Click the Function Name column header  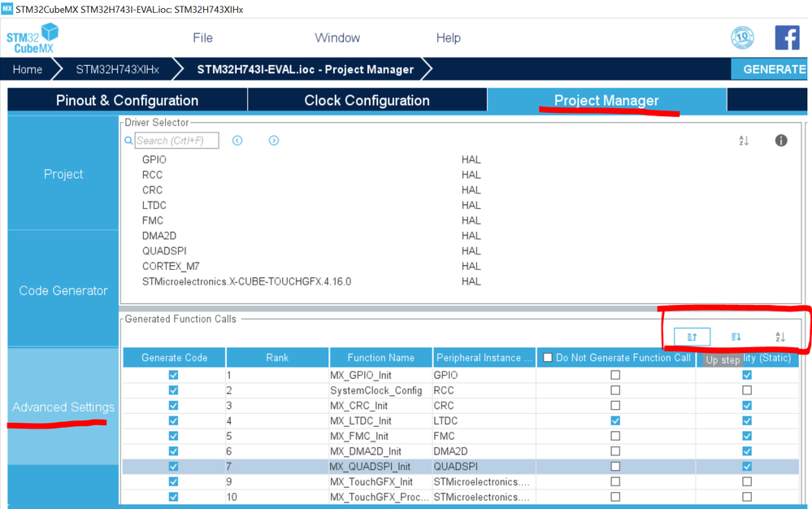380,358
